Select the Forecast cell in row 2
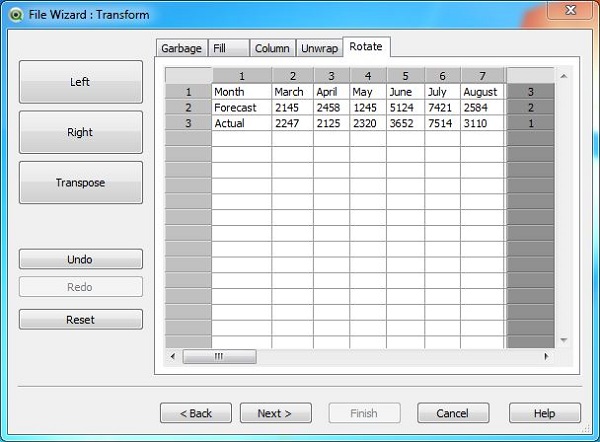 (x=241, y=107)
